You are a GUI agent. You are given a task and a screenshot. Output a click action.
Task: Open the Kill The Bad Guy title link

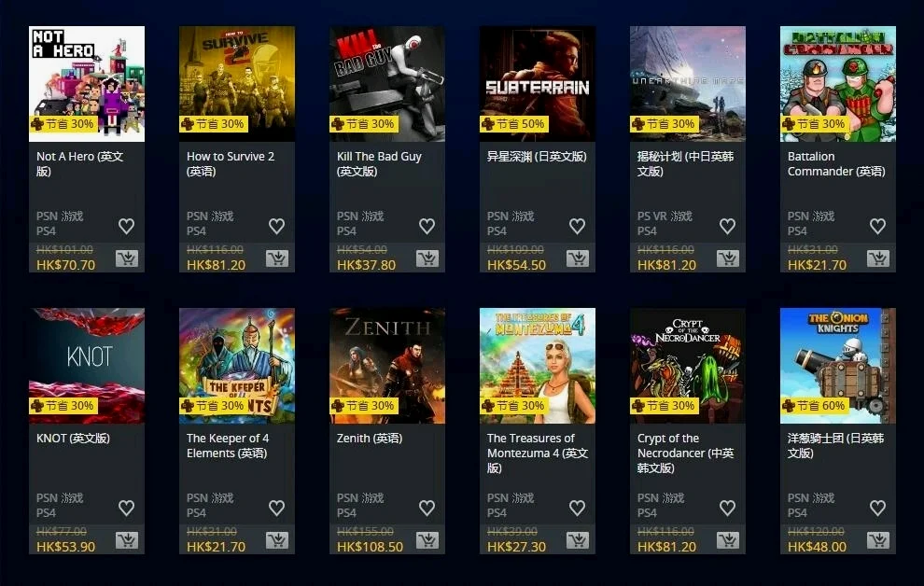coord(379,163)
